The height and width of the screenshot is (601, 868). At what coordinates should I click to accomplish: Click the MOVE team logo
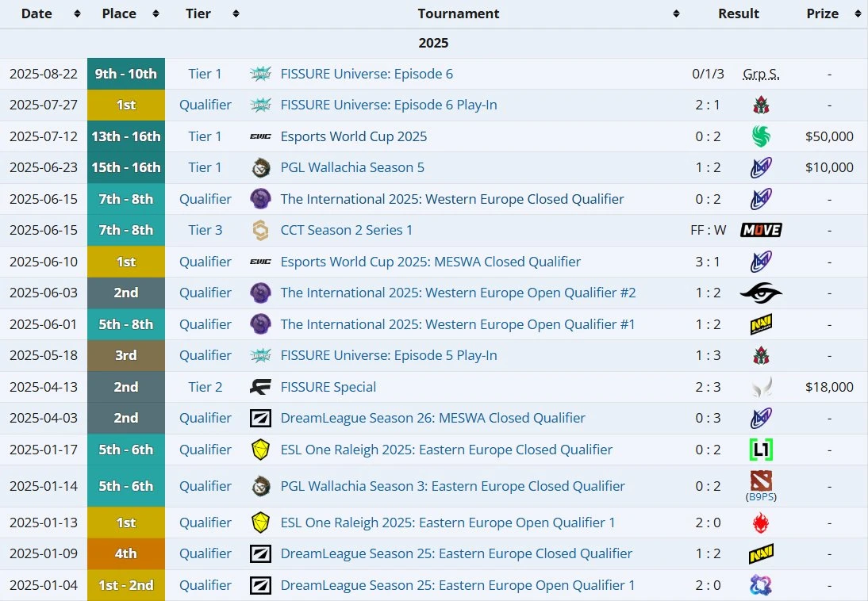[761, 230]
